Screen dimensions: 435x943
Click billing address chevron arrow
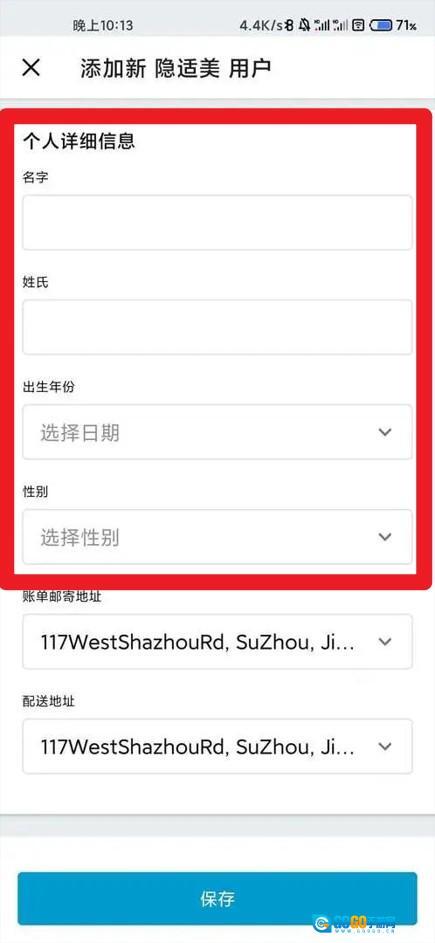point(385,641)
